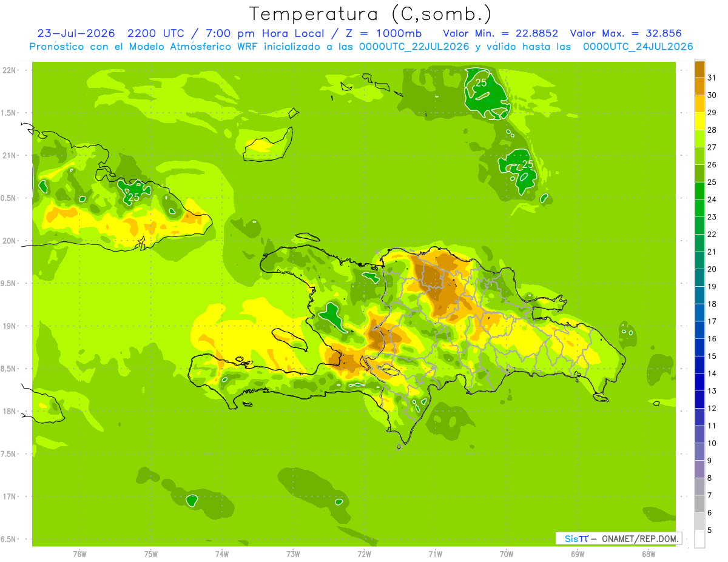
Task: Click the colorbar value label 28
Action: tap(712, 130)
